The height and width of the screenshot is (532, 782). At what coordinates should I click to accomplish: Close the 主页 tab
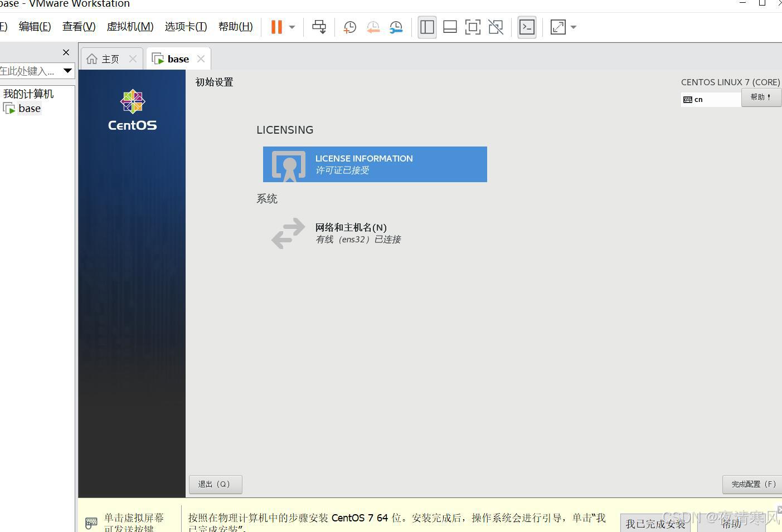[133, 58]
